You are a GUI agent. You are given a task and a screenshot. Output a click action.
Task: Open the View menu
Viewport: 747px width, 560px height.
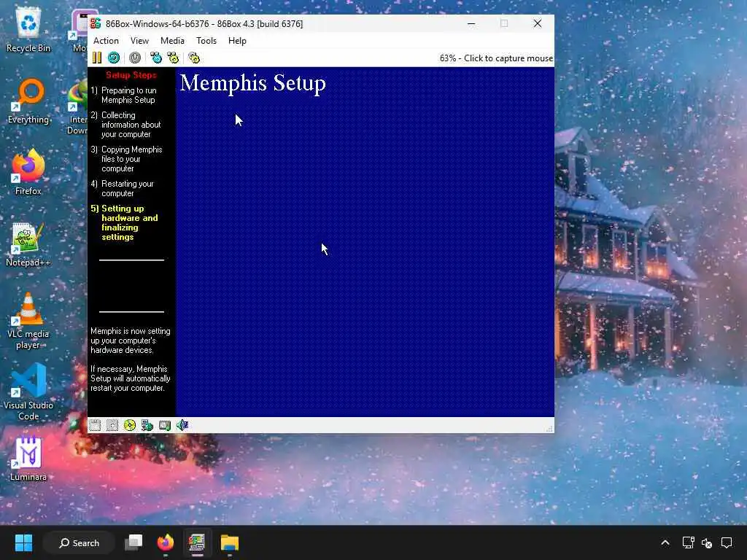click(139, 41)
